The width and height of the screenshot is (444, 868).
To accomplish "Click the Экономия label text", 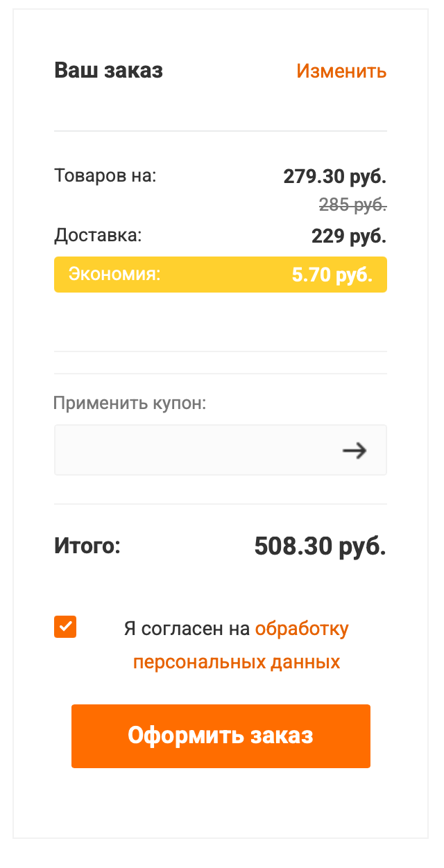I will (114, 275).
